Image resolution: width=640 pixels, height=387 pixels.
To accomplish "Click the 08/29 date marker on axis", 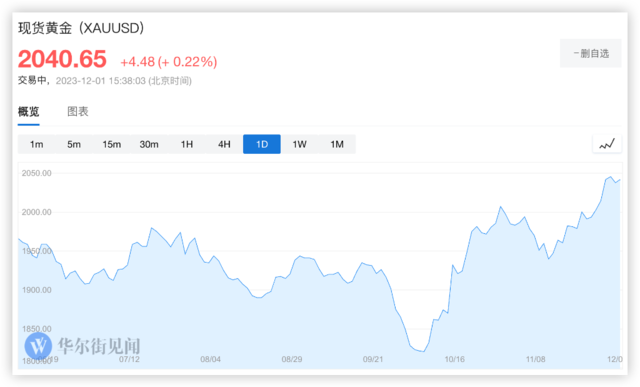I will 292,359.
